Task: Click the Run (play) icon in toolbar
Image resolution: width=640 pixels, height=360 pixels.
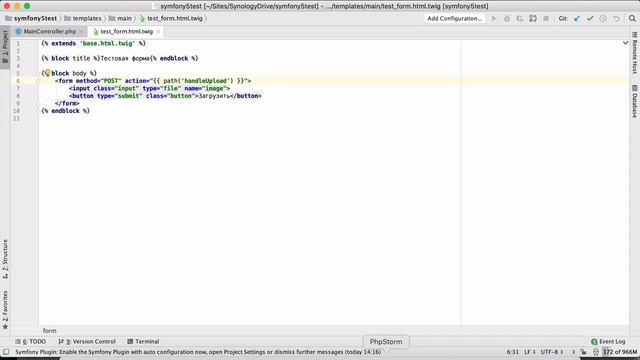Action: (494, 18)
